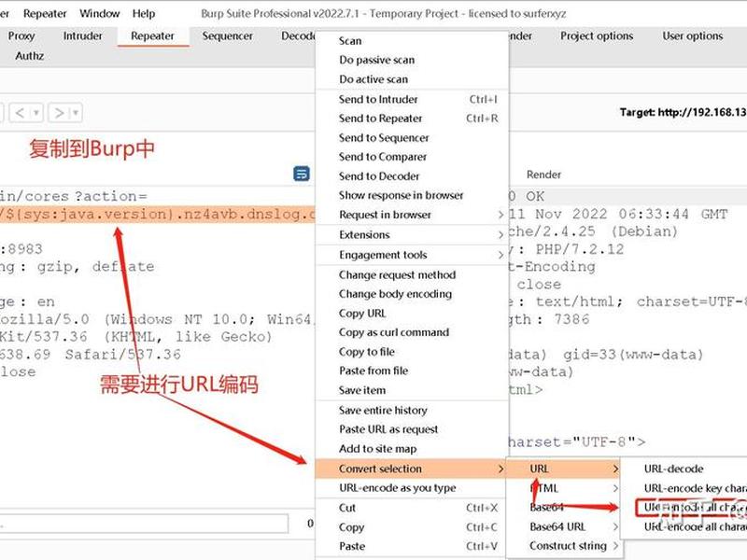Viewport: 747px width, 560px height.
Task: Choose URL-encode key characters option
Action: (x=684, y=488)
